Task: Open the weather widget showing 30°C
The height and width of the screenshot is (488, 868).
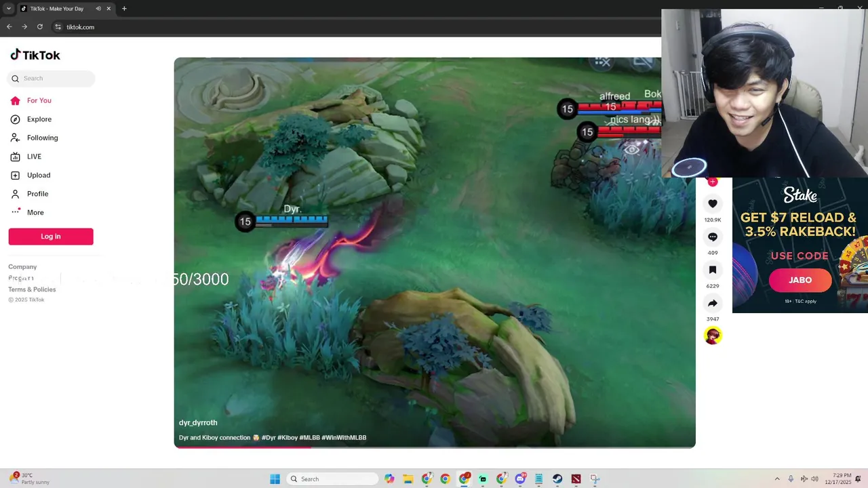Action: pyautogui.click(x=31, y=479)
